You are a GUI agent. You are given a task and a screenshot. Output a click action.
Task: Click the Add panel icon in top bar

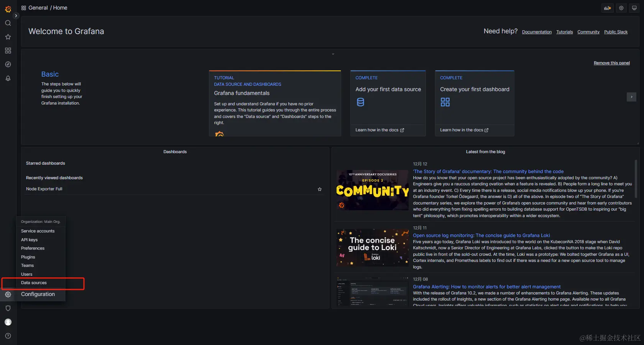pos(608,8)
